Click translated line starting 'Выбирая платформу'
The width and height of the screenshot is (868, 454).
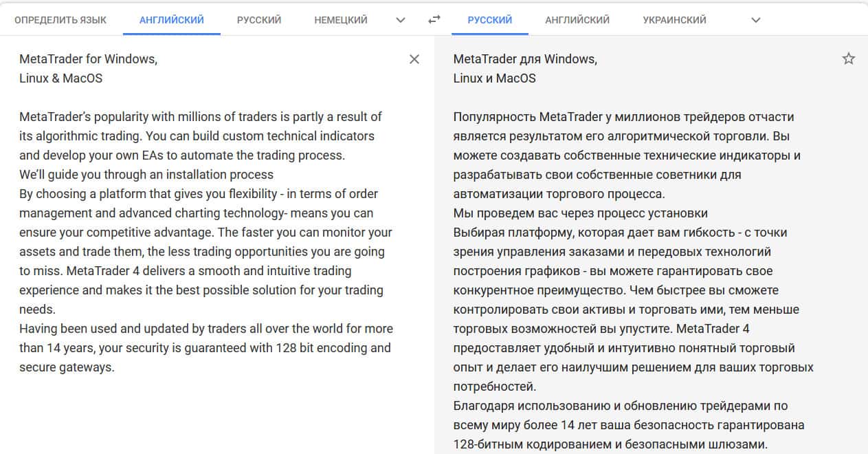point(620,233)
